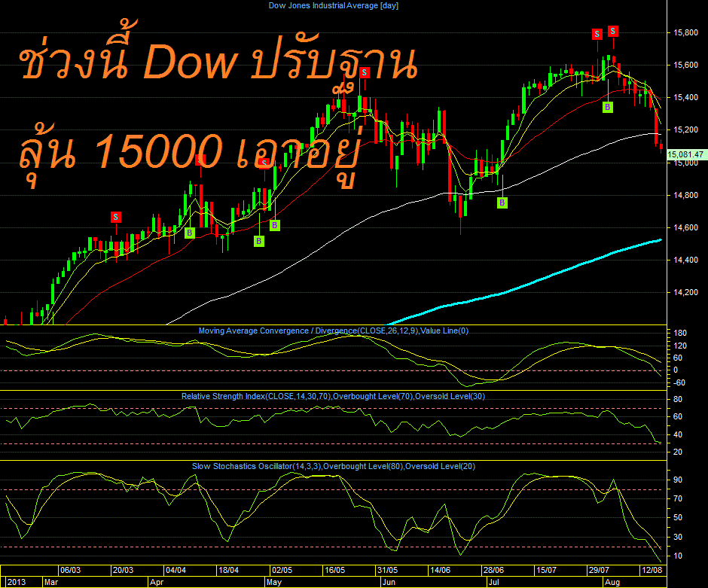This screenshot has width=708, height=588.
Task: Select the 31/05 date label
Action: click(x=387, y=570)
